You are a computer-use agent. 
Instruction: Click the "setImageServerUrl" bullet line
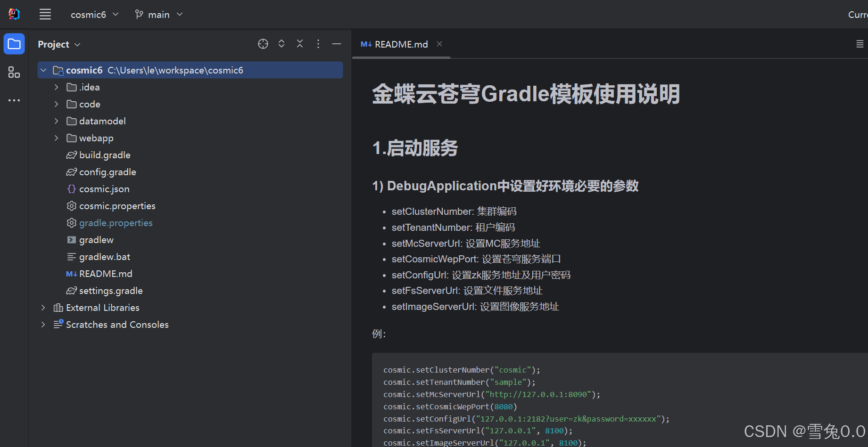(x=475, y=307)
